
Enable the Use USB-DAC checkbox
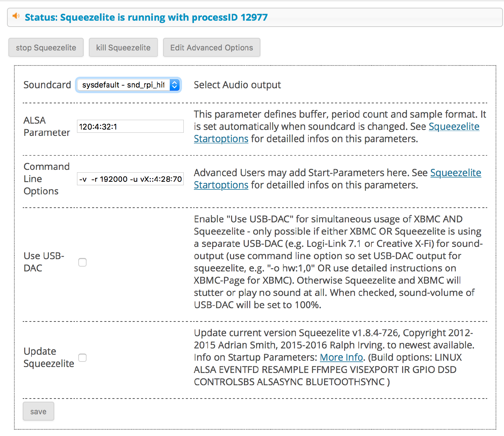(x=82, y=262)
